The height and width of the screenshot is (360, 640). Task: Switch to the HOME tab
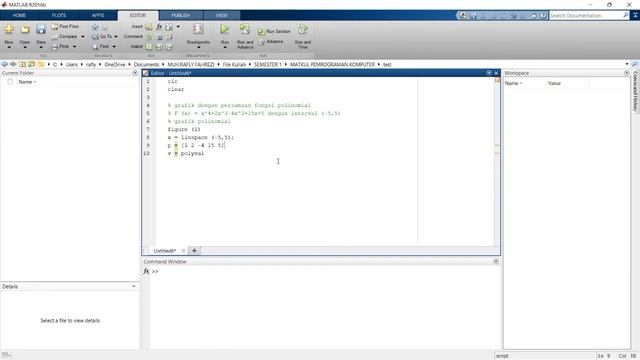[19, 15]
